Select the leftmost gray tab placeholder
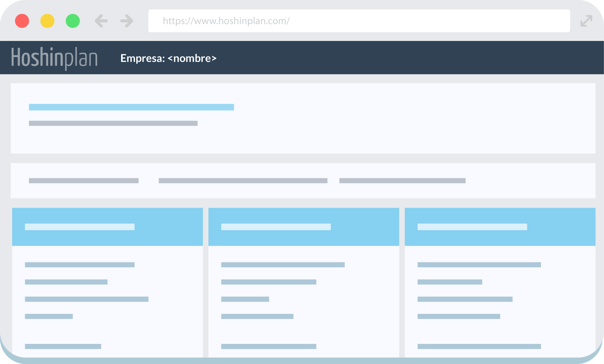 (x=84, y=181)
